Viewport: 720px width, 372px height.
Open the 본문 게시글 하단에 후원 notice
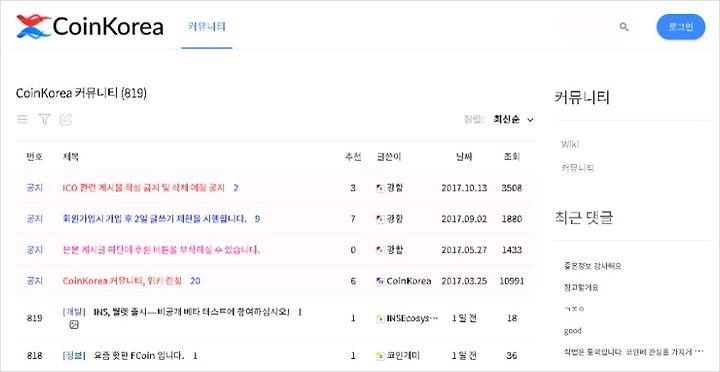161,250
